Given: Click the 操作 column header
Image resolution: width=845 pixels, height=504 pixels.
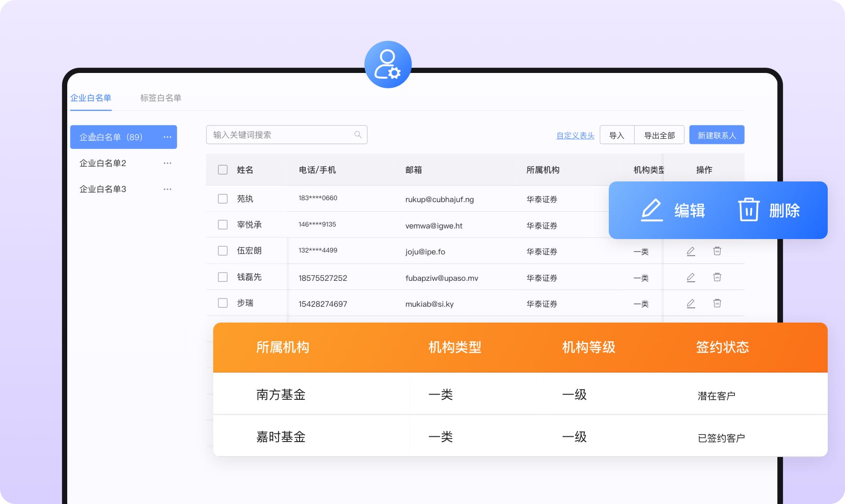Looking at the screenshot, I should pos(704,170).
